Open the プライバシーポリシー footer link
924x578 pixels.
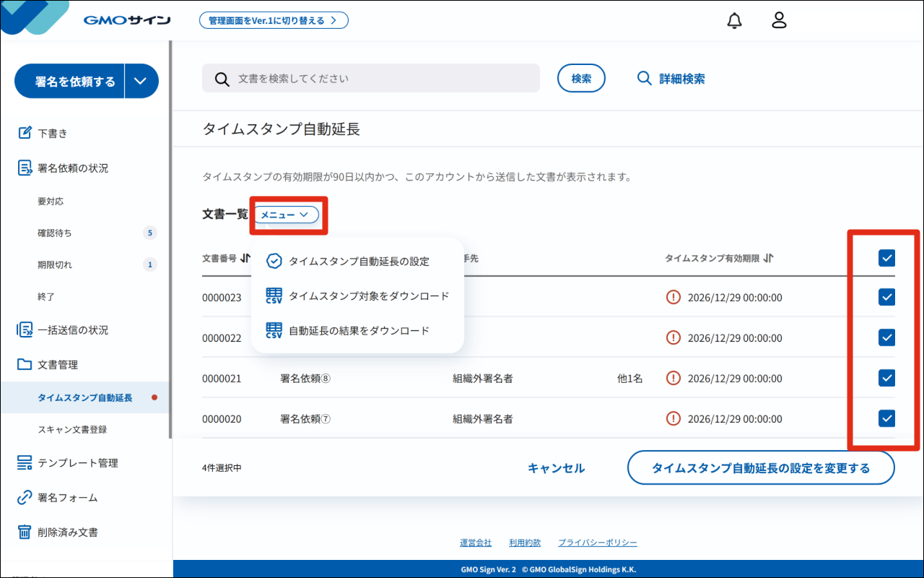point(598,543)
